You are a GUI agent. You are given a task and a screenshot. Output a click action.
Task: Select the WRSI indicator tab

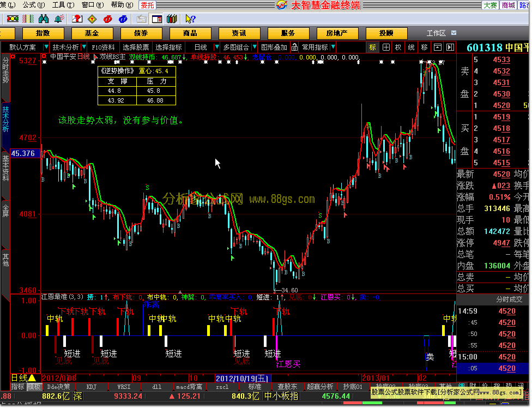click(x=124, y=387)
